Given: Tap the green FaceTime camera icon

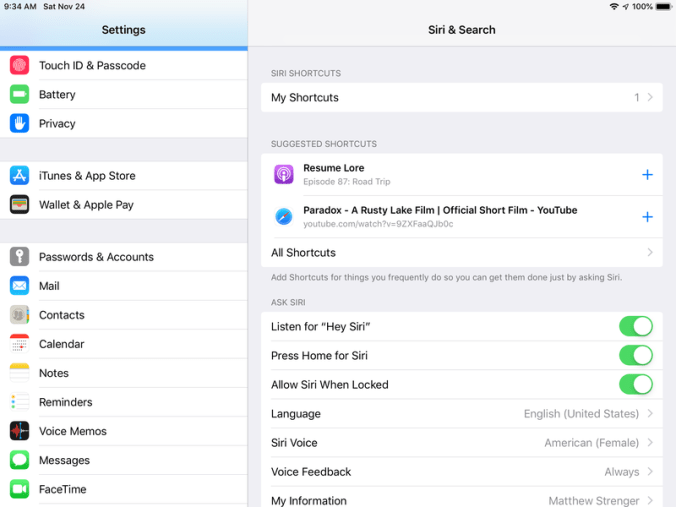Looking at the screenshot, I should tap(19, 489).
